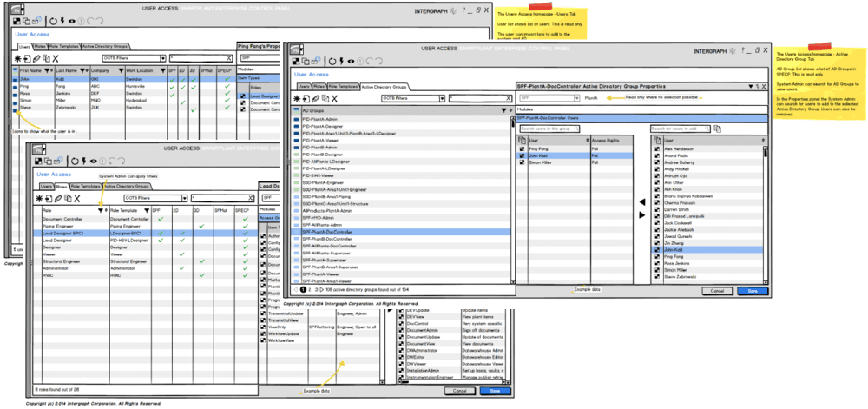The image size is (868, 409).
Task: Click the new (asterisk) icon in AD Groups window toolbar
Action: (297, 98)
